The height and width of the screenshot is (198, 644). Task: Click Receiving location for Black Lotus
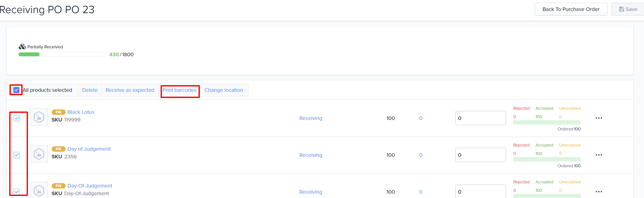[311, 118]
